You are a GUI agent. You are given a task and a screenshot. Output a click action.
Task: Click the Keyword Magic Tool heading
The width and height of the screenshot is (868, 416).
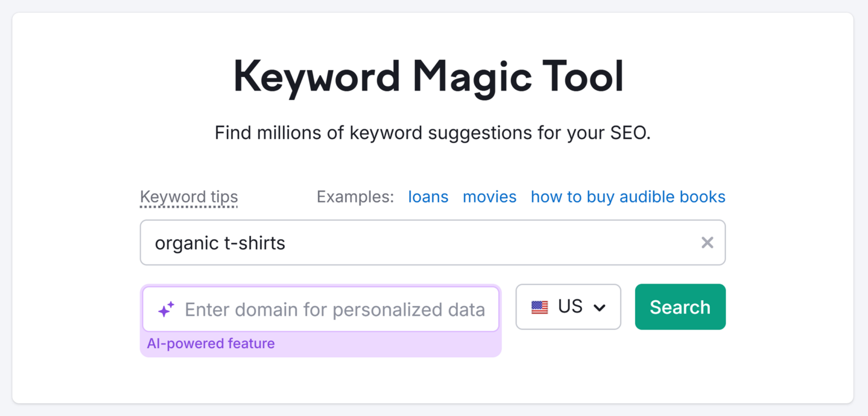(428, 76)
